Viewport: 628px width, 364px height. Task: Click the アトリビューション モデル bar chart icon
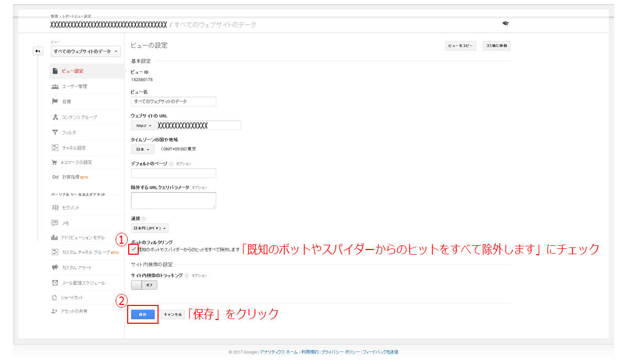click(55, 237)
